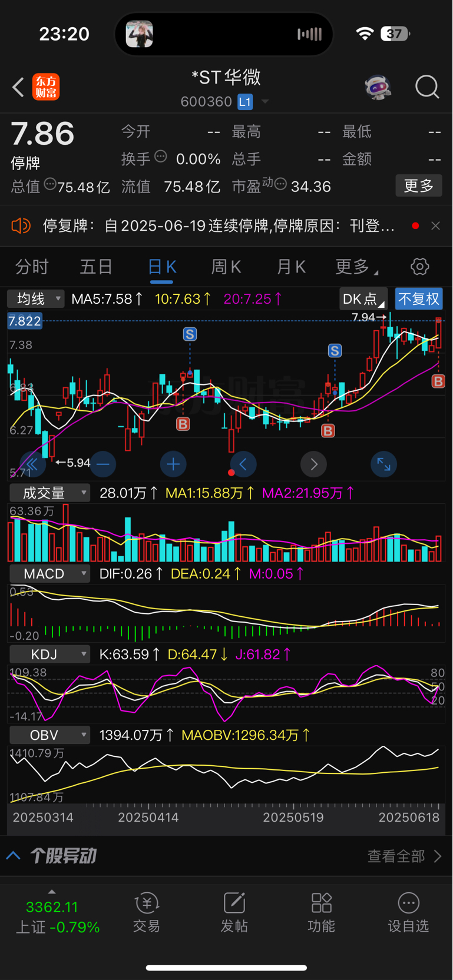Switch to the 分时 tab

point(32,267)
